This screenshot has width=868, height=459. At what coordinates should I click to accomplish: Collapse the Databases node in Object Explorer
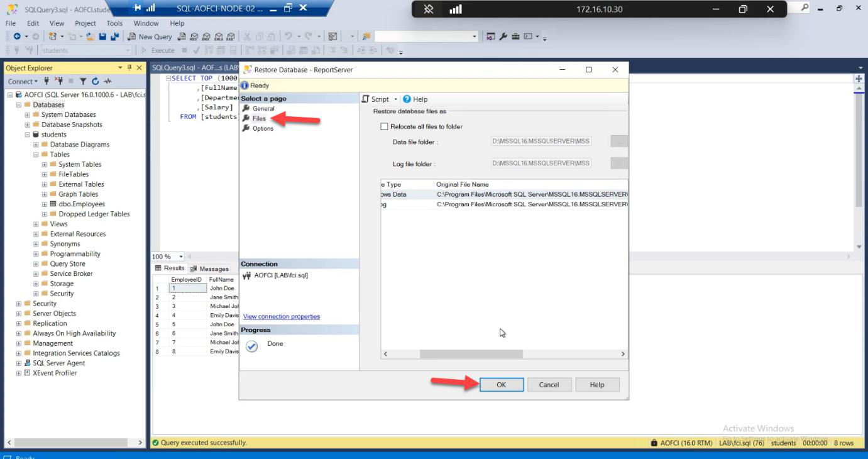(x=19, y=105)
